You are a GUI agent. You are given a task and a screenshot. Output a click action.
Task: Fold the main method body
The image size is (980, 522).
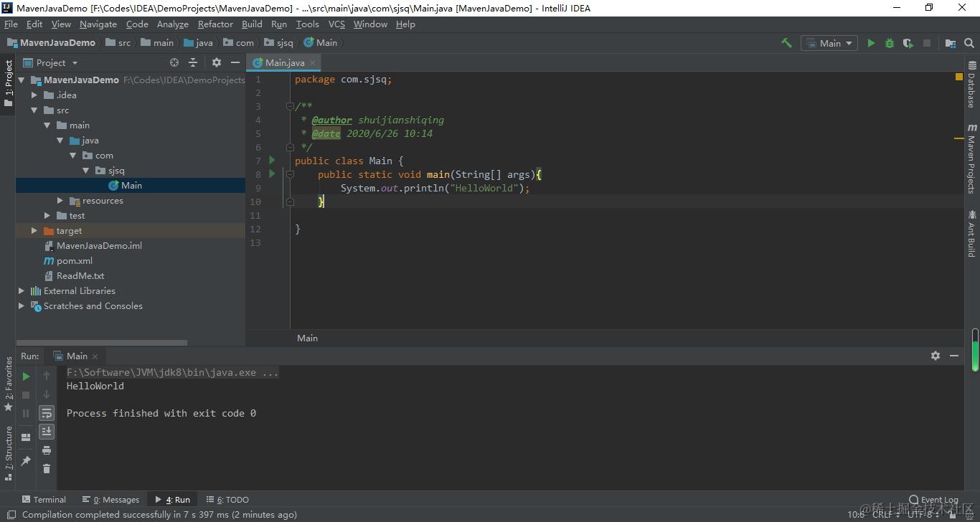tap(290, 174)
